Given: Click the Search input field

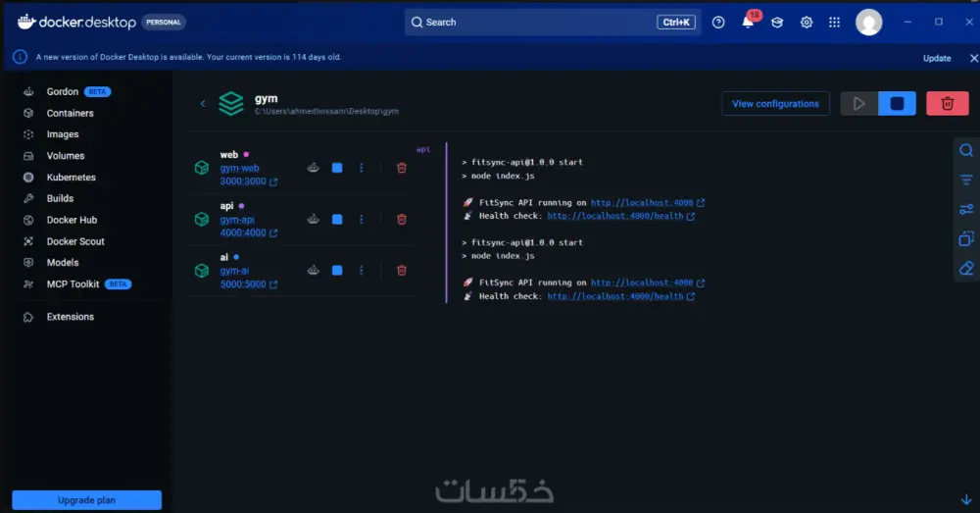Looking at the screenshot, I should coord(551,22).
